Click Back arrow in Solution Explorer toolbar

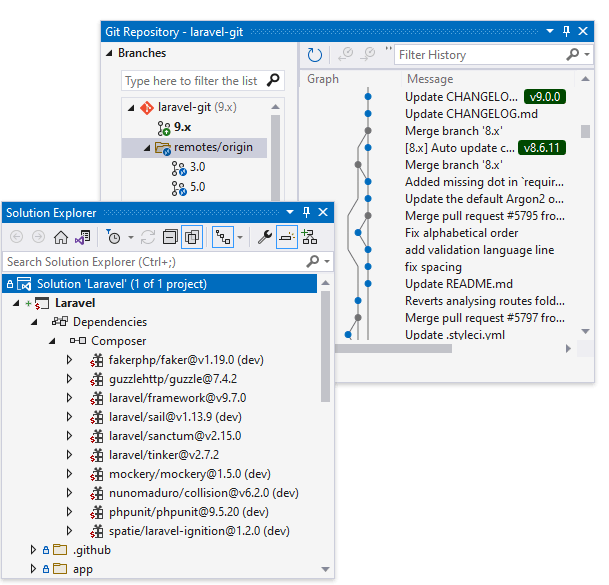[16, 237]
